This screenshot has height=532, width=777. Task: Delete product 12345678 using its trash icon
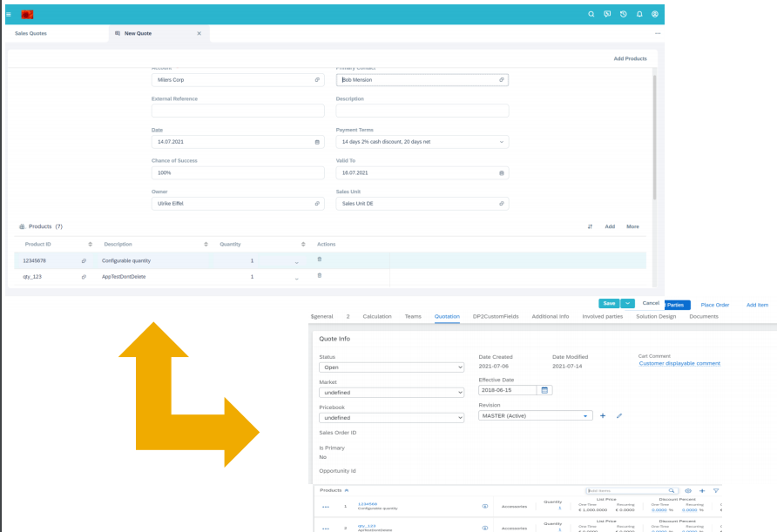(x=320, y=259)
